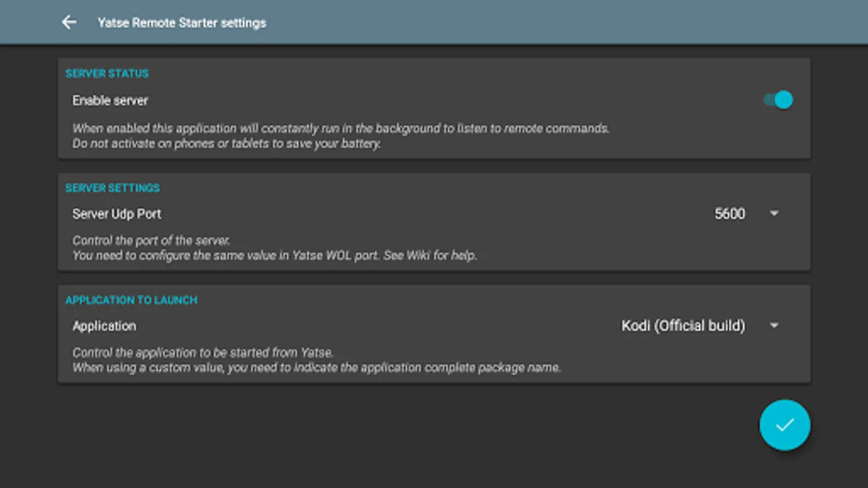Click the APPLICATION TO LAUNCH header
Image resolution: width=868 pixels, height=488 pixels.
131,300
